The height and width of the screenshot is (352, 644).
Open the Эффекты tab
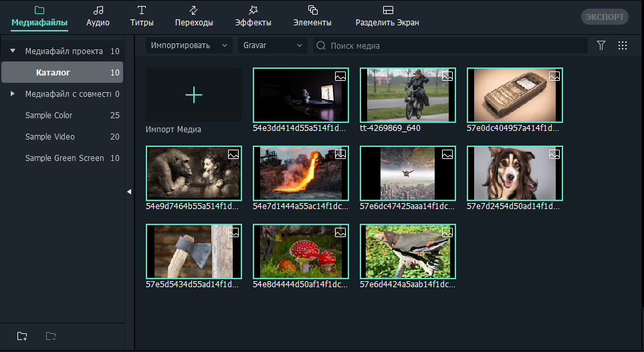(253, 17)
